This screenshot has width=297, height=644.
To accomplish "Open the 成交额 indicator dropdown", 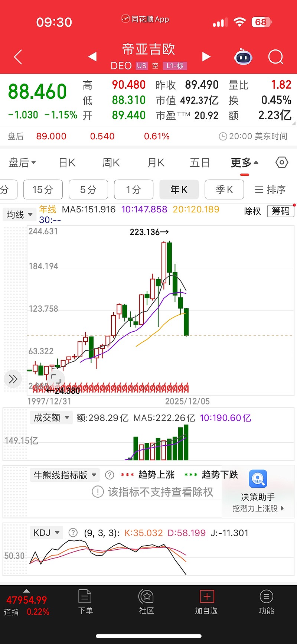I will point(51,418).
